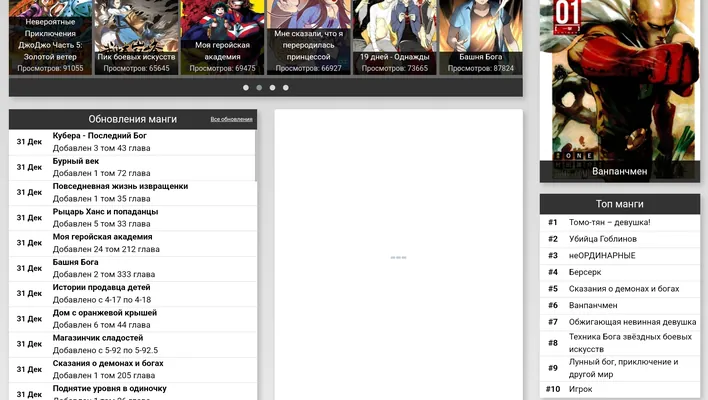Open 'Пик боевых искусств' manga thumbnail
The width and height of the screenshot is (708, 400).
[136, 37]
